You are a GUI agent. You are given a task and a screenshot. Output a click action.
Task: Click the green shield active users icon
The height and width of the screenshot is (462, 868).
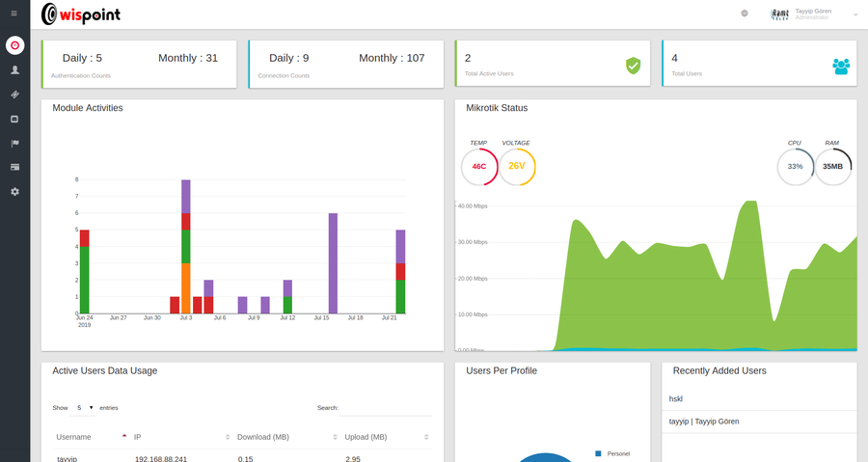(x=634, y=66)
